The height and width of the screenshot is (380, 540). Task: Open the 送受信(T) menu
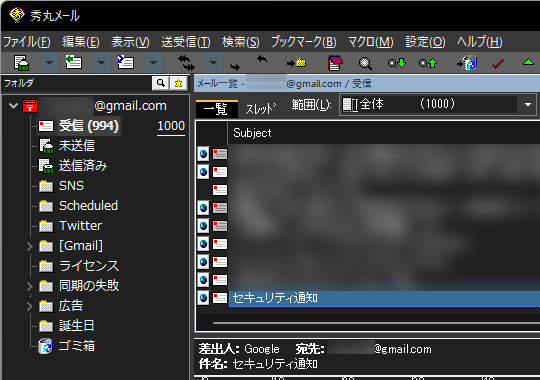(x=186, y=42)
